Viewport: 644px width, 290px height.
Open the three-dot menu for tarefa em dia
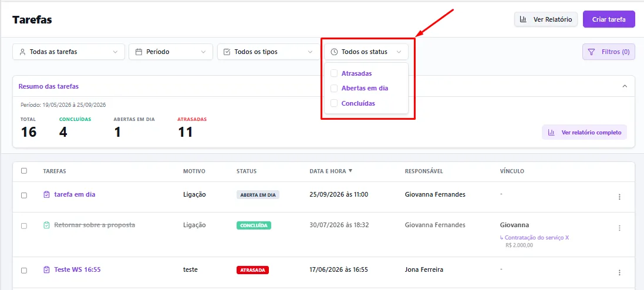point(619,197)
